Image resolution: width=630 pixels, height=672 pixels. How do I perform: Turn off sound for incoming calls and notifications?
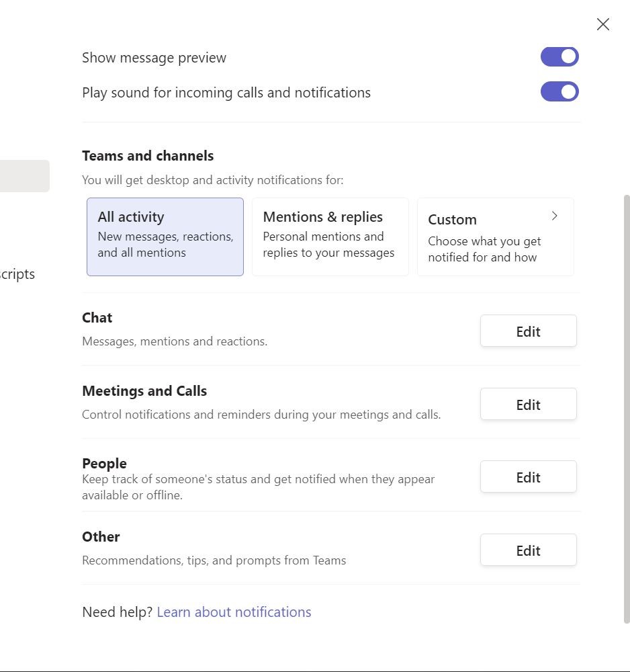click(x=559, y=91)
